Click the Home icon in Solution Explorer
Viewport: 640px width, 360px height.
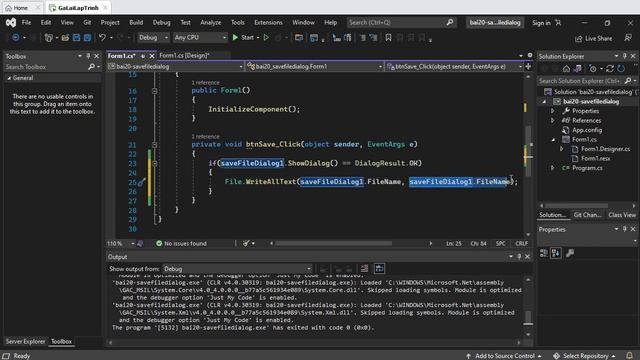pos(566,69)
